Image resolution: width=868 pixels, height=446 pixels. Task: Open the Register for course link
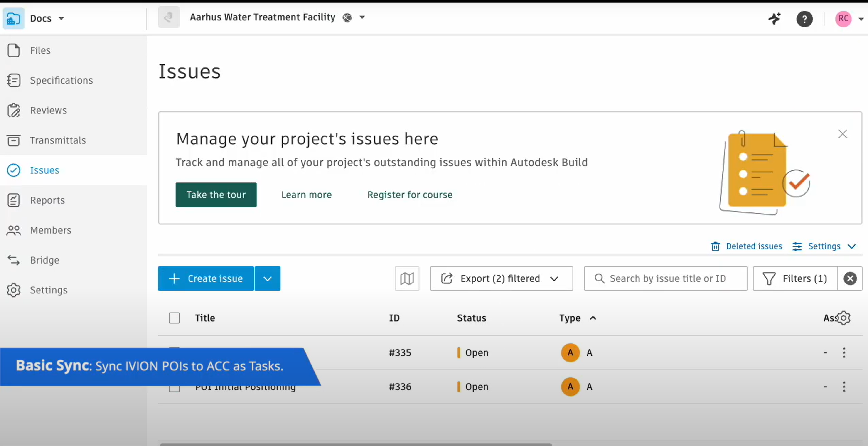(409, 195)
